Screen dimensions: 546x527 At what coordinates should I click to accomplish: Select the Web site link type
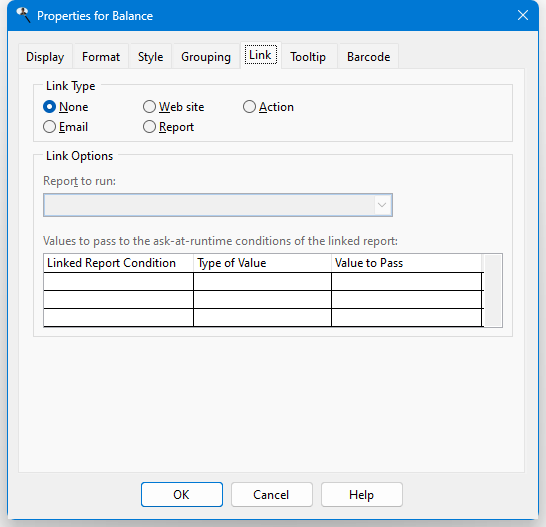pyautogui.click(x=173, y=107)
